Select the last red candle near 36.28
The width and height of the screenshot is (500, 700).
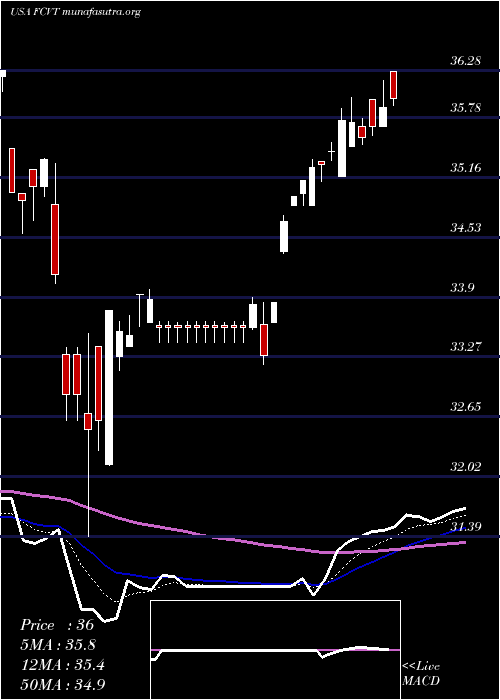pyautogui.click(x=394, y=85)
